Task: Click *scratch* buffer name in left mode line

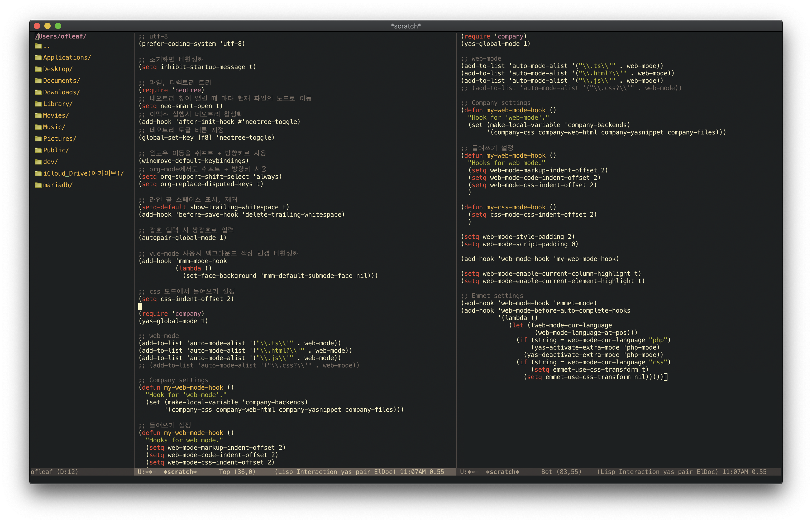Action: pyautogui.click(x=180, y=472)
